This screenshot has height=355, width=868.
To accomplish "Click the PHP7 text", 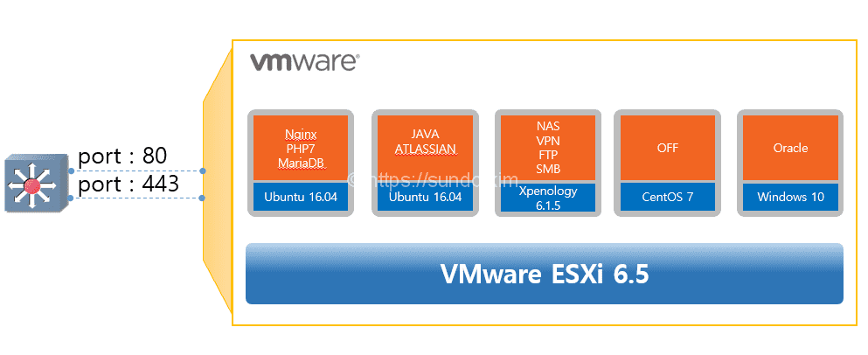I will coord(301,149).
